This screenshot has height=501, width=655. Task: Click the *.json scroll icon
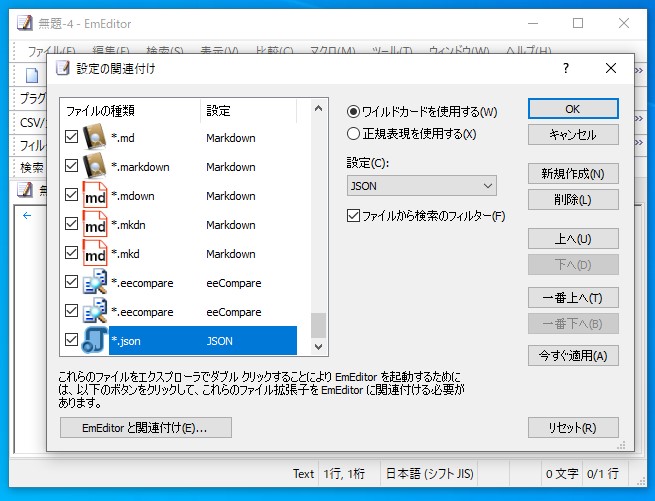coord(94,340)
